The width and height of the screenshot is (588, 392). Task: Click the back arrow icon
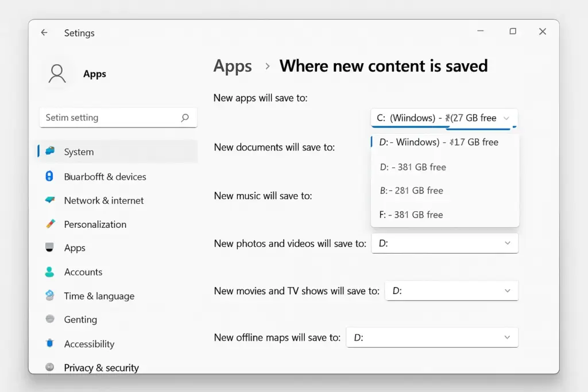tap(44, 33)
